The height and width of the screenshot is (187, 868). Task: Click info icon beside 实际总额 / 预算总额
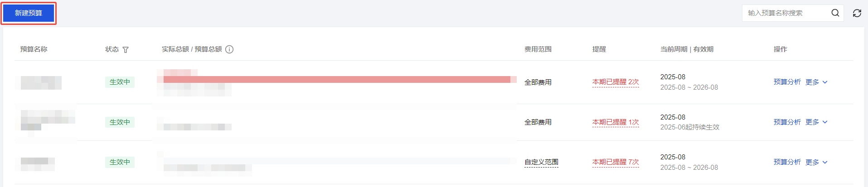click(229, 49)
